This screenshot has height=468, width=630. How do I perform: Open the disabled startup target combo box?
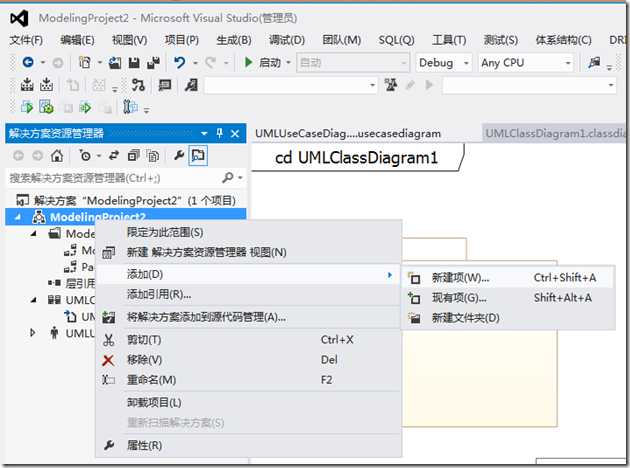point(353,63)
